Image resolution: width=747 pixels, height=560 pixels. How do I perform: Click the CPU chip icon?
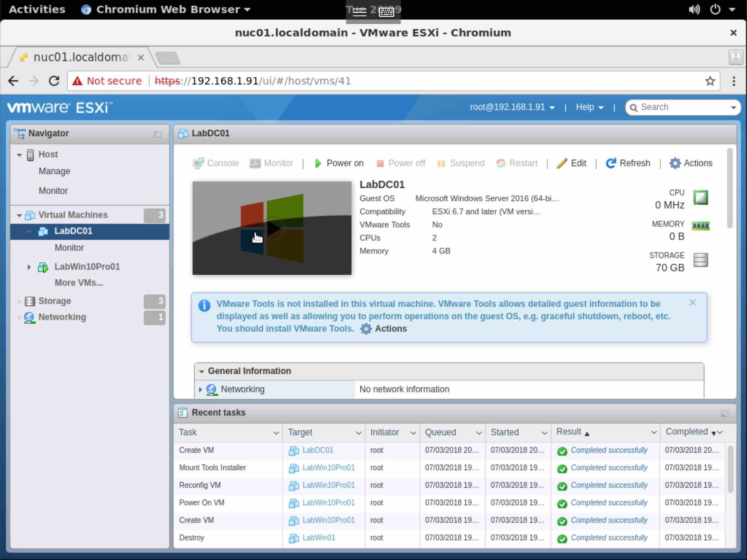[x=701, y=198]
